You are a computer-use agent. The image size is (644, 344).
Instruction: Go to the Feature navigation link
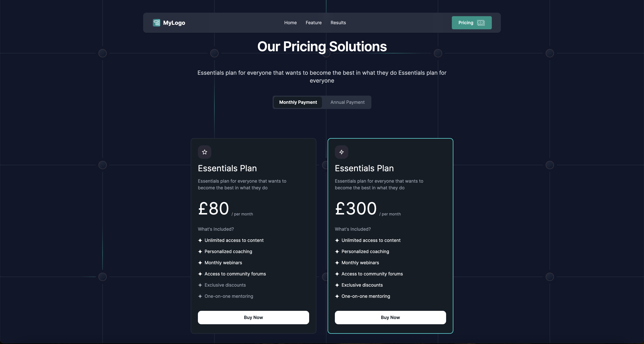313,23
